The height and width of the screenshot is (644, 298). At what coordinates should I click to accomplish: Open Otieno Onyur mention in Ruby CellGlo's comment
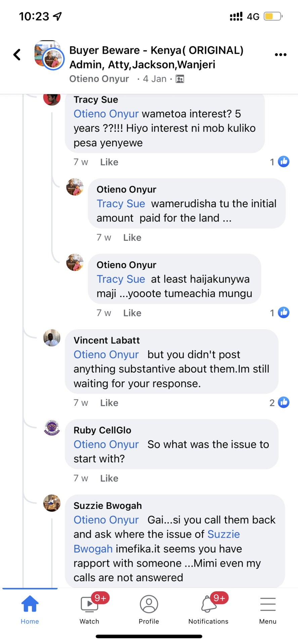point(106,444)
